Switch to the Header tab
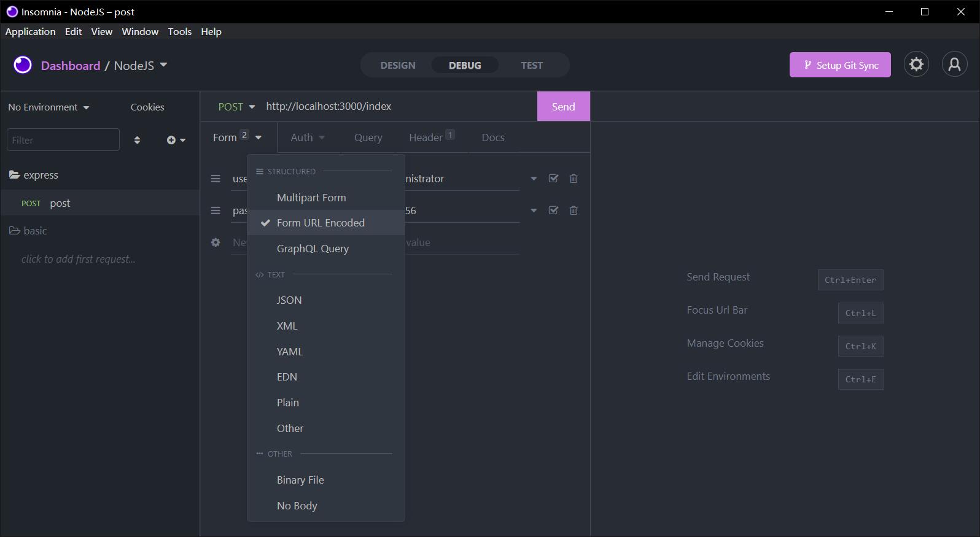Image resolution: width=980 pixels, height=537 pixels. pyautogui.click(x=432, y=137)
